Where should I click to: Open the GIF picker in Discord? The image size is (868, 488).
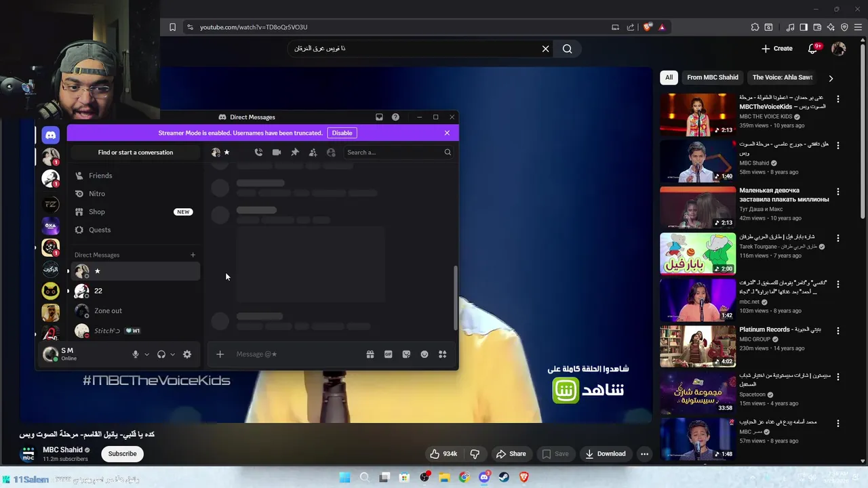tap(388, 354)
